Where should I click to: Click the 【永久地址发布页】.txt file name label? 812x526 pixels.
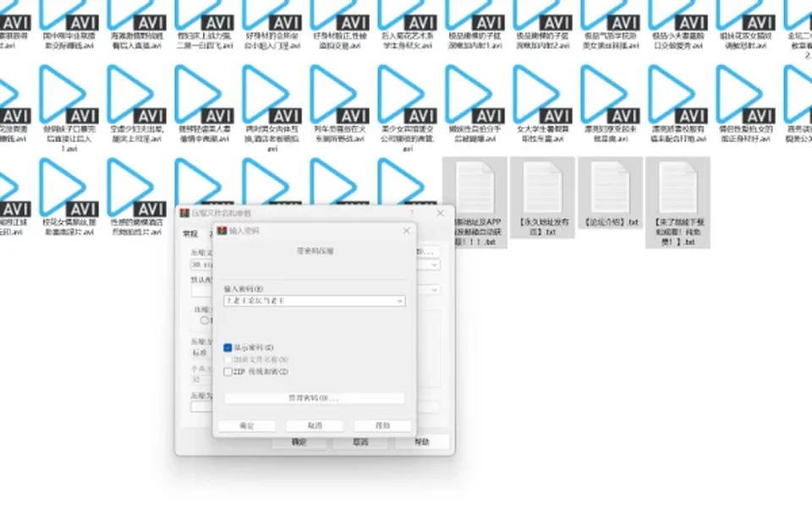pyautogui.click(x=543, y=227)
